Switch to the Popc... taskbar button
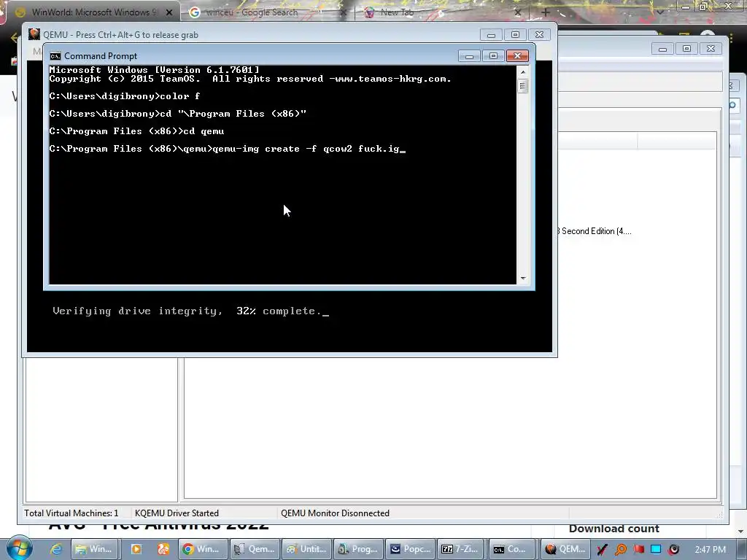747x560 pixels. pos(410,549)
